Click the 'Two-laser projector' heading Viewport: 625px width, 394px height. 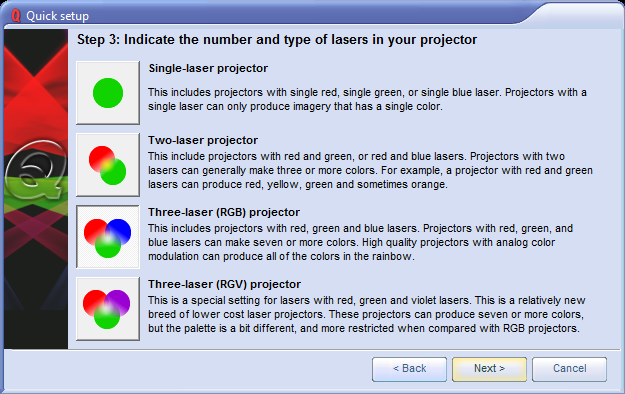[x=203, y=140]
